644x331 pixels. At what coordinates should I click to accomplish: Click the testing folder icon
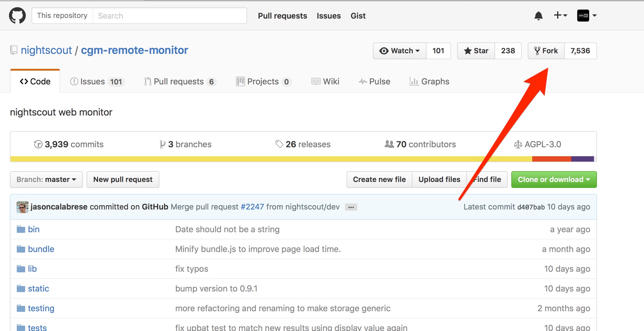[21, 308]
